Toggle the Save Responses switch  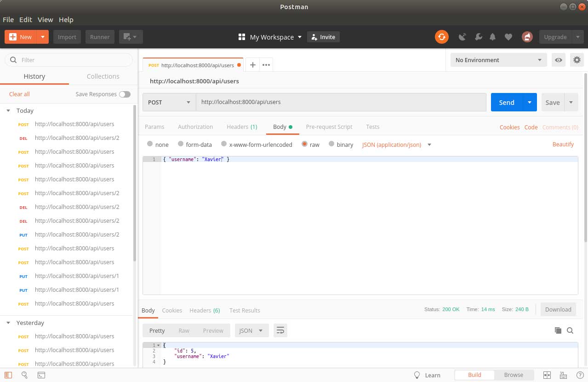click(125, 94)
